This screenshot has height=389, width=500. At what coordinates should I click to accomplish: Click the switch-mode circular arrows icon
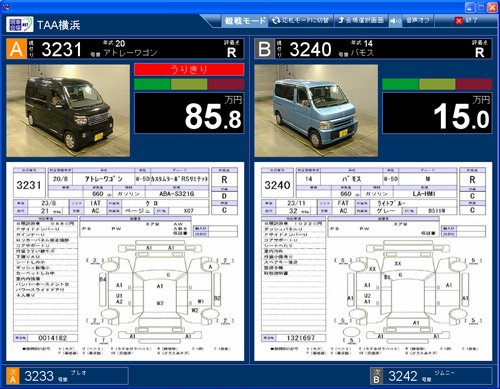click(276, 21)
